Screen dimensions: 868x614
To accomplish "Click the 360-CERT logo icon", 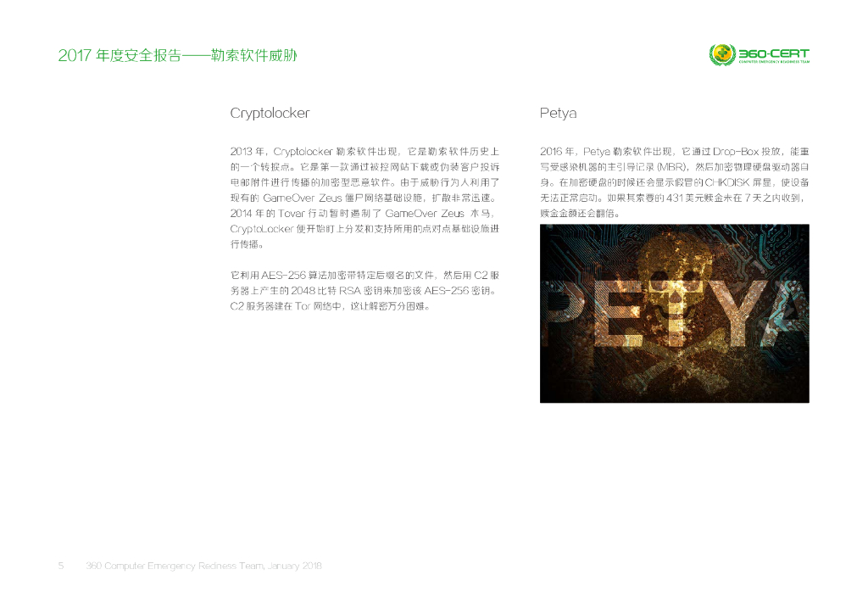I will 722,54.
